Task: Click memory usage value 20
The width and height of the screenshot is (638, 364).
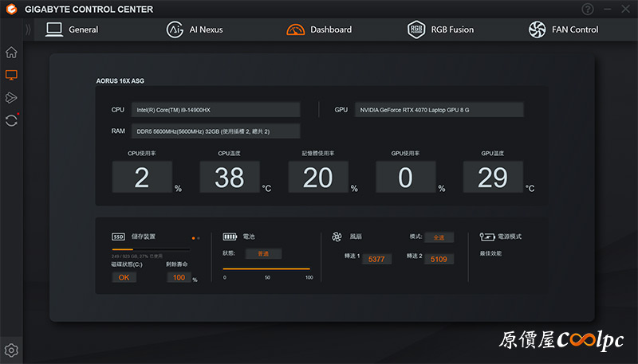Action: point(318,177)
